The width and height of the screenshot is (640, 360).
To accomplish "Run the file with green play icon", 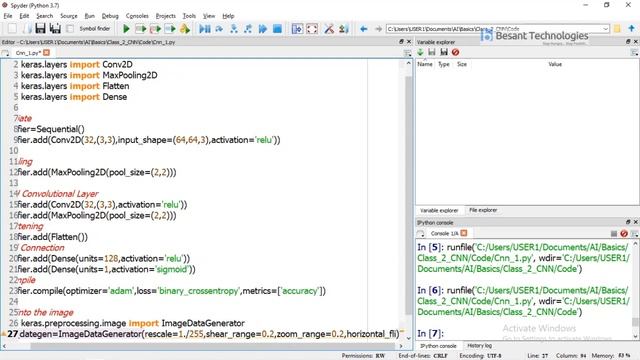I will pyautogui.click(x=126, y=29).
